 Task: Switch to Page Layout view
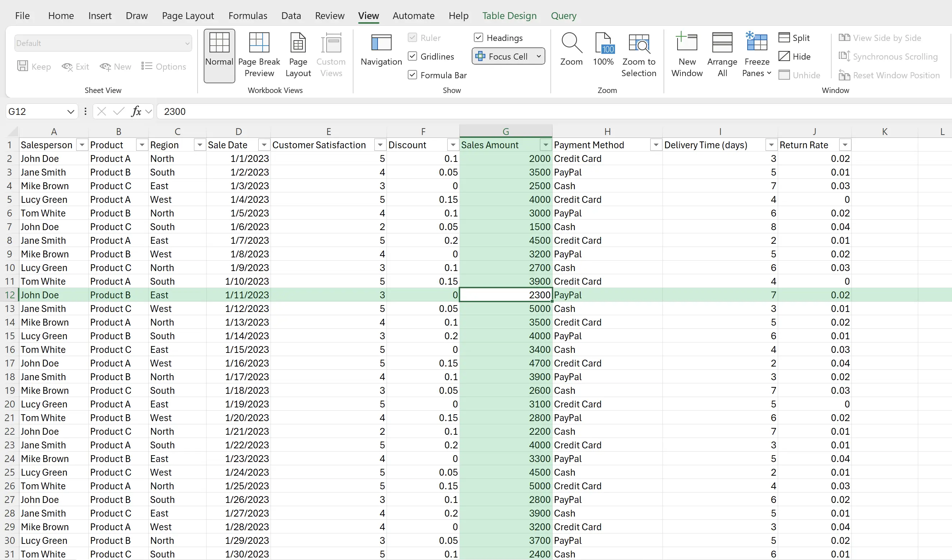tap(298, 55)
